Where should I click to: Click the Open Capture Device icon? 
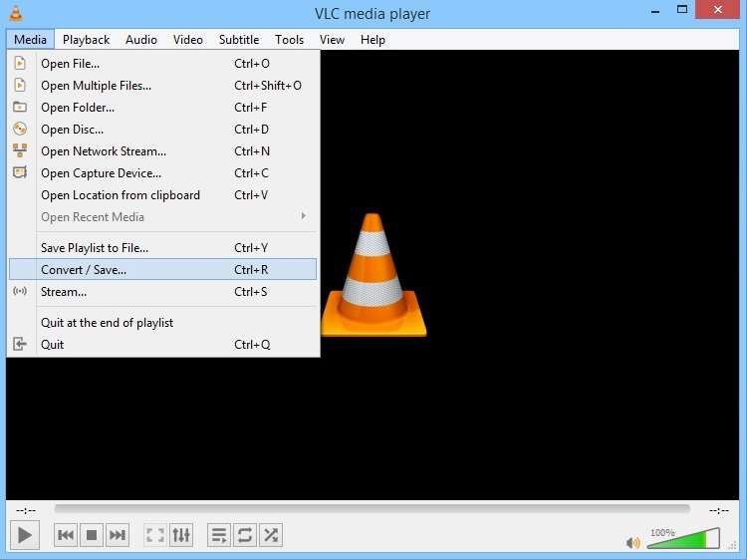[x=20, y=172]
